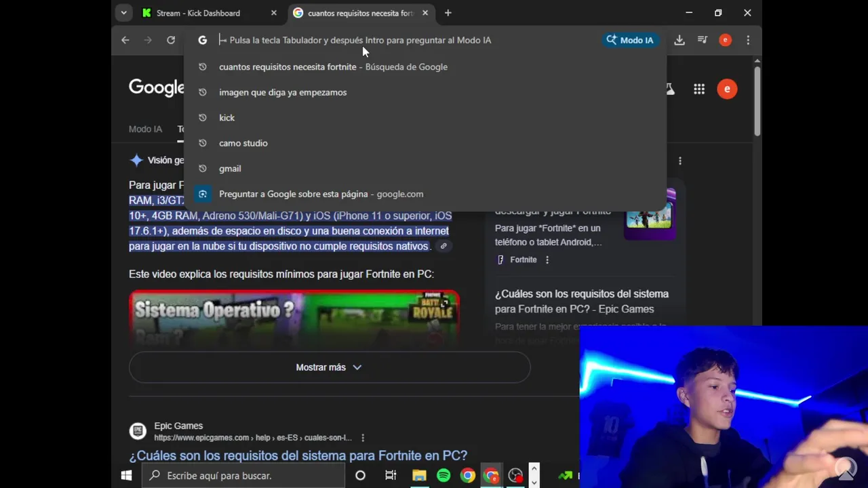Open Task View in taskbar
This screenshot has width=868, height=488.
391,476
